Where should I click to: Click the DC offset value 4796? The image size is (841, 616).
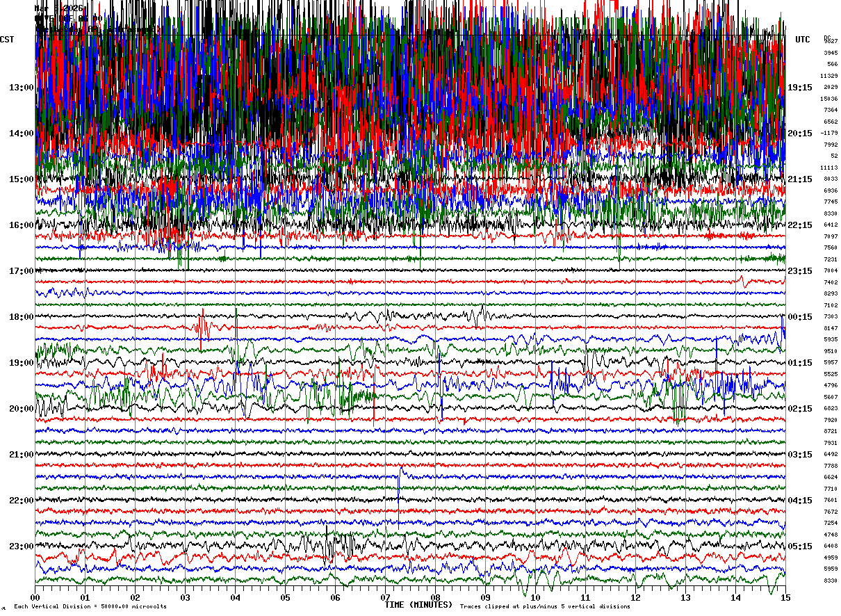(831, 385)
